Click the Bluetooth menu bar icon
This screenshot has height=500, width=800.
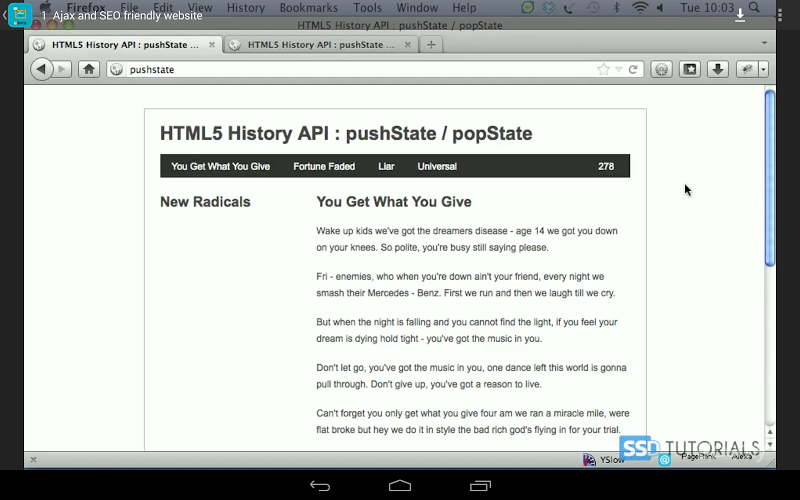coord(616,8)
